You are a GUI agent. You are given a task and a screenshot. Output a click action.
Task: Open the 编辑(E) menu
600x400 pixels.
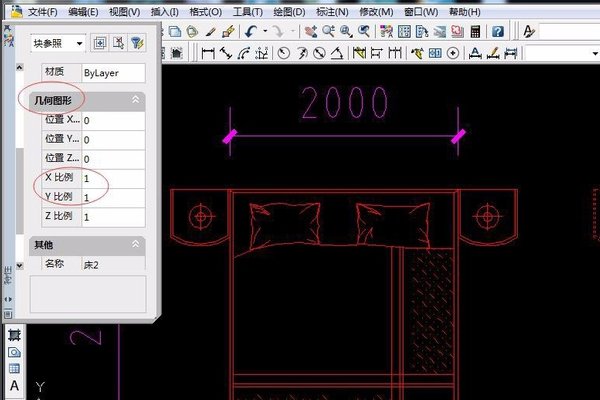(x=83, y=12)
